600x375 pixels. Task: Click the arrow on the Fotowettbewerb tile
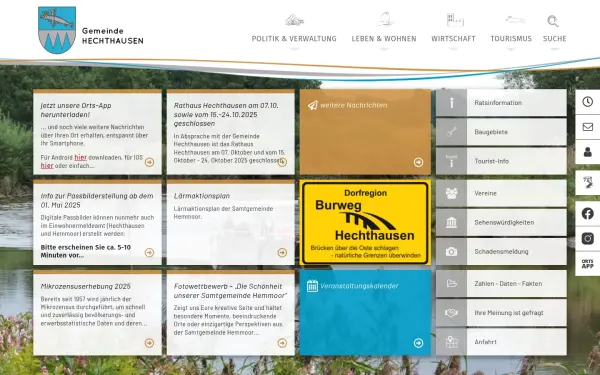pos(282,343)
